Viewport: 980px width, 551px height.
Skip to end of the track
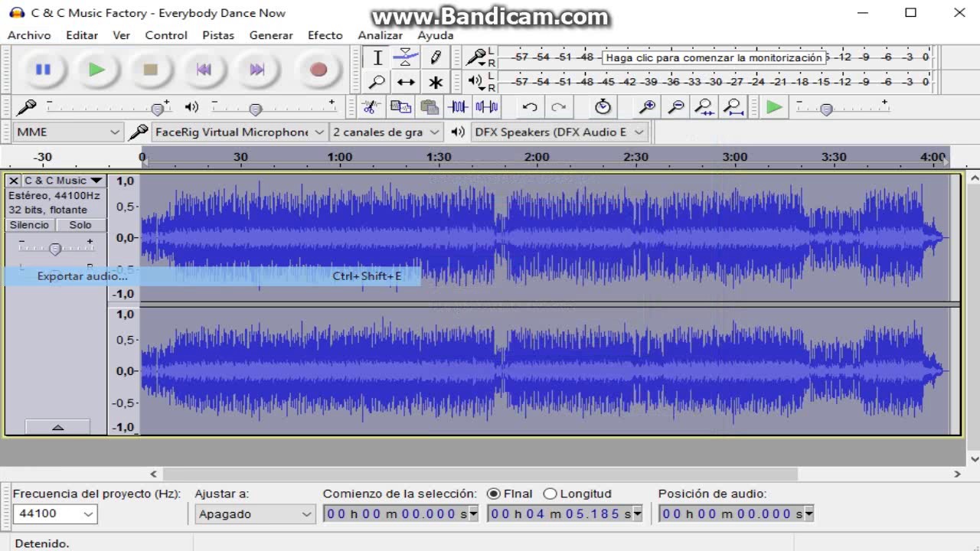coord(257,70)
